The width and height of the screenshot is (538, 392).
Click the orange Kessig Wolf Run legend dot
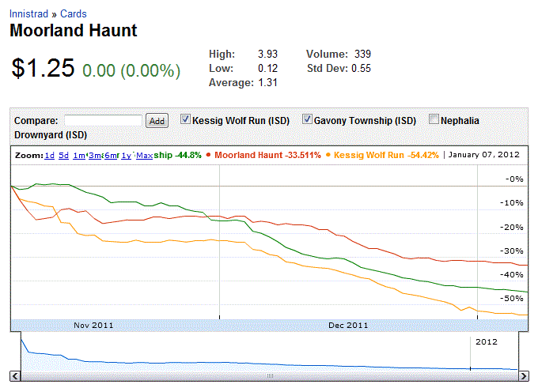tap(328, 156)
